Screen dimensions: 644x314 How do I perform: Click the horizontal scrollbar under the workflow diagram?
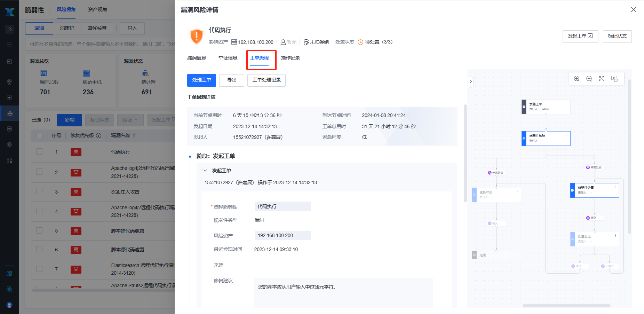[566, 306]
